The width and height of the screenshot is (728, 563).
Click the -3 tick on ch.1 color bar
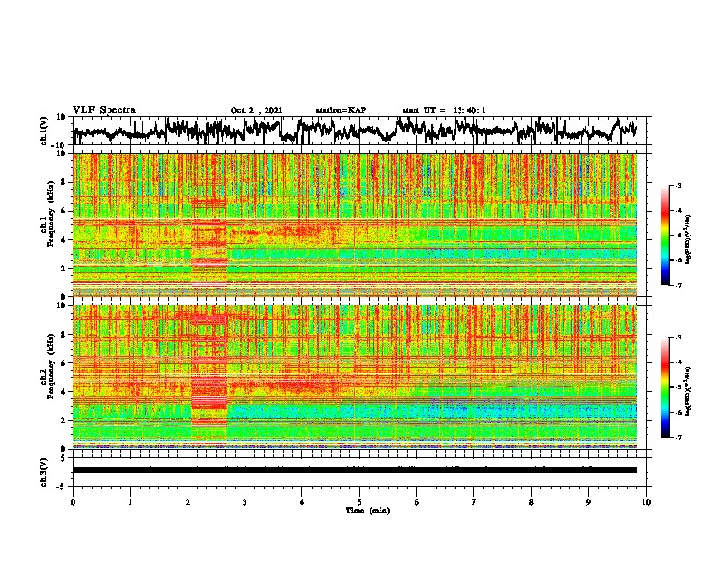(677, 185)
